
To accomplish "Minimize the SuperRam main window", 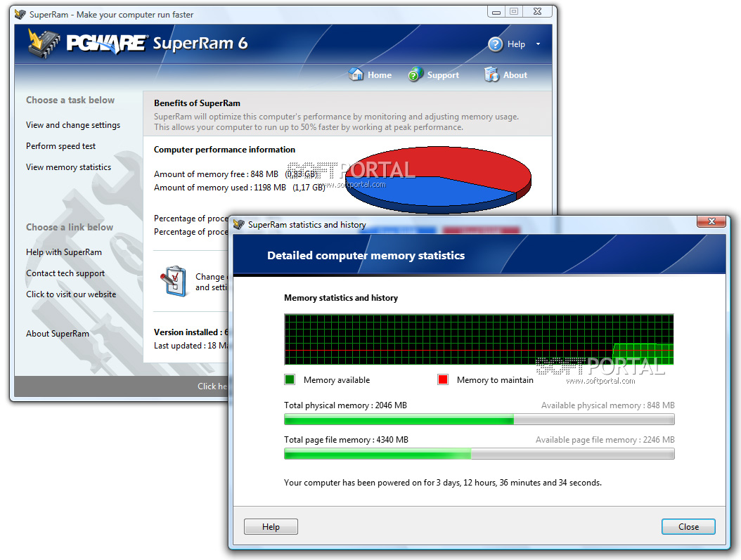I will 496,12.
